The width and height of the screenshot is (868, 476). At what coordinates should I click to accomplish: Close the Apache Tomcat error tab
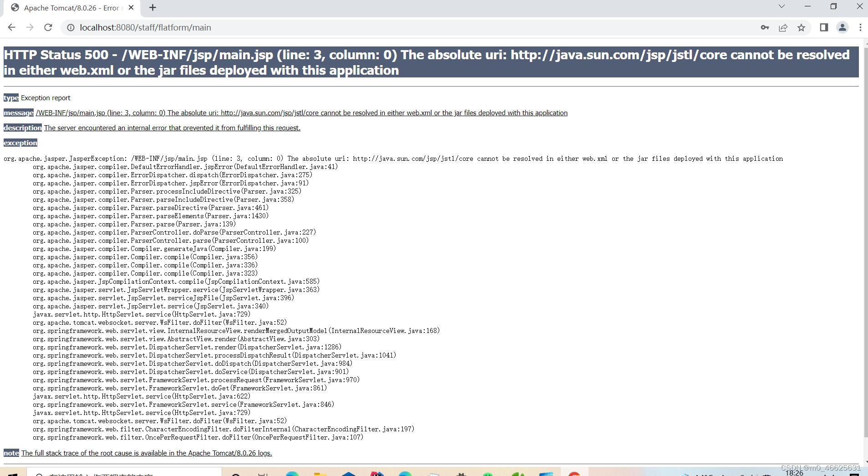(x=131, y=8)
